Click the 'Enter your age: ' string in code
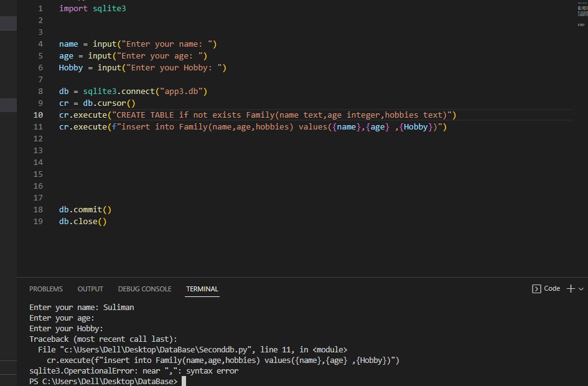 160,56
